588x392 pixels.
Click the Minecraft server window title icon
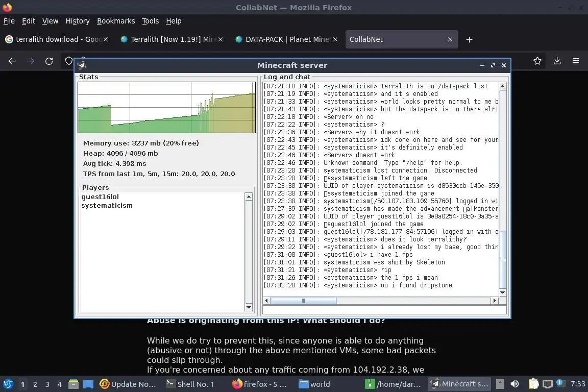pyautogui.click(x=82, y=65)
